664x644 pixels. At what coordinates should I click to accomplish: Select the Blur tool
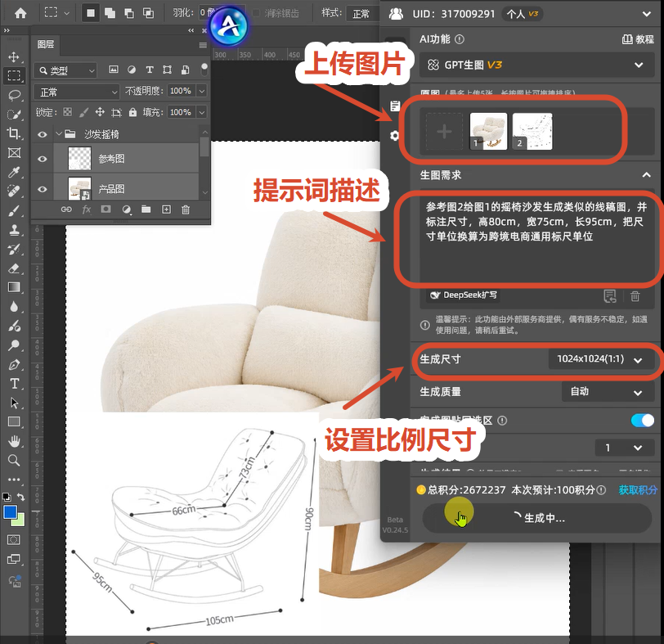point(14,306)
